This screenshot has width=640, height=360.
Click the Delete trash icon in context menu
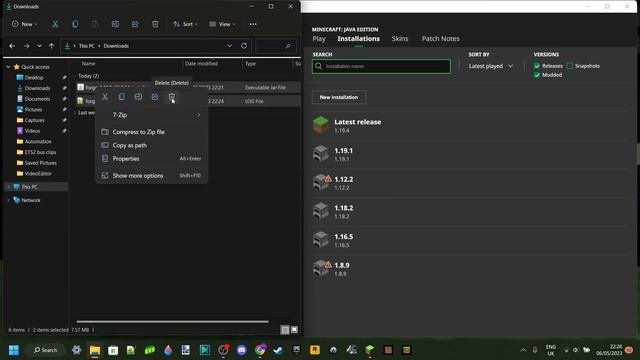(x=171, y=97)
